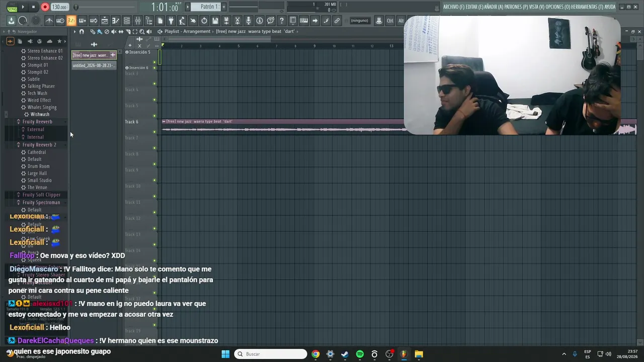Toggle Song/Pattern mode switch
The width and height of the screenshot is (644, 362).
click(12, 7)
